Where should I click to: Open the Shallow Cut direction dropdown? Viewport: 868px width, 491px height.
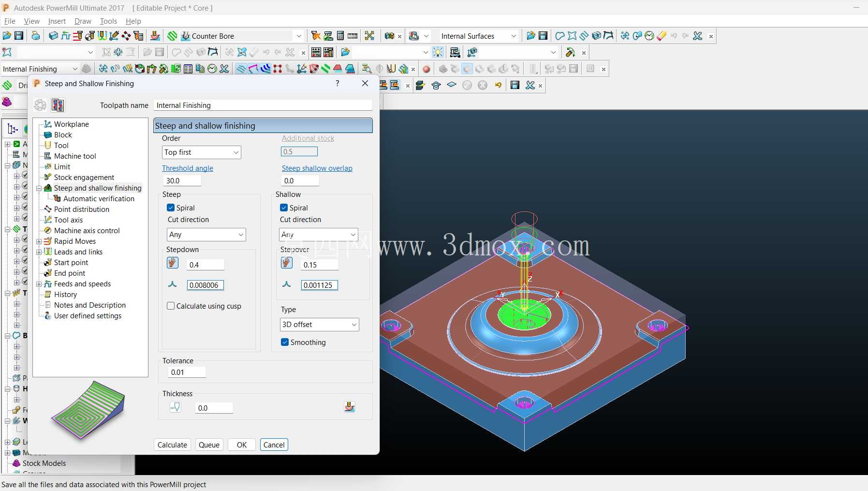click(x=319, y=235)
